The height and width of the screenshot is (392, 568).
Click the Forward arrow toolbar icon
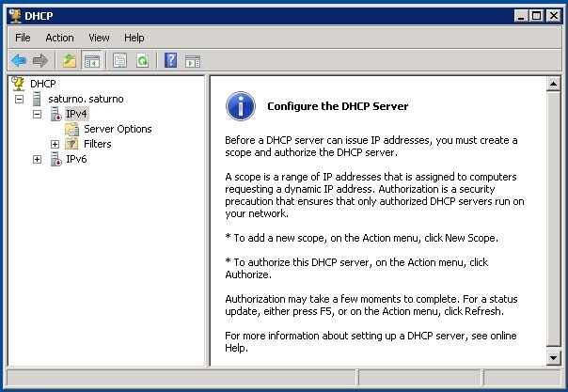[x=40, y=61]
